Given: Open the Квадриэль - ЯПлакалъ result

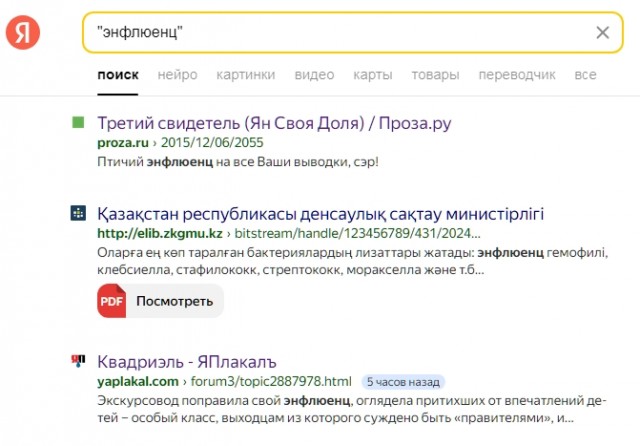Looking at the screenshot, I should pyautogui.click(x=187, y=362).
